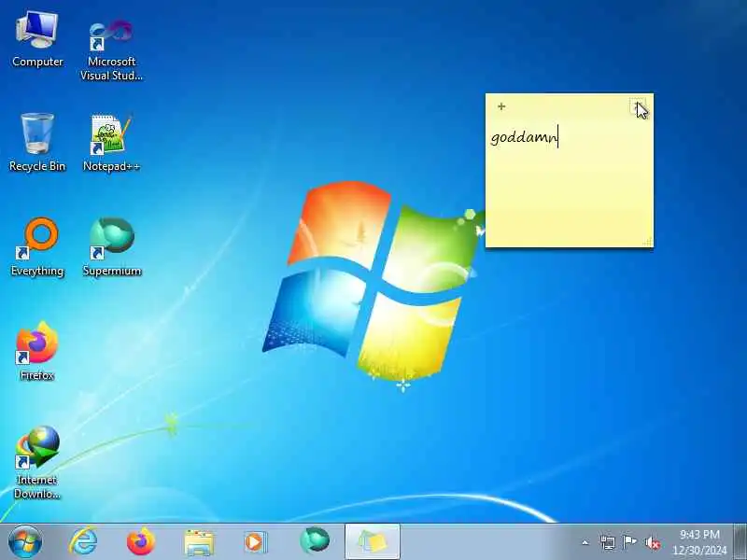Image resolution: width=747 pixels, height=560 pixels.
Task: Open Action Center flag icon
Action: (x=629, y=542)
